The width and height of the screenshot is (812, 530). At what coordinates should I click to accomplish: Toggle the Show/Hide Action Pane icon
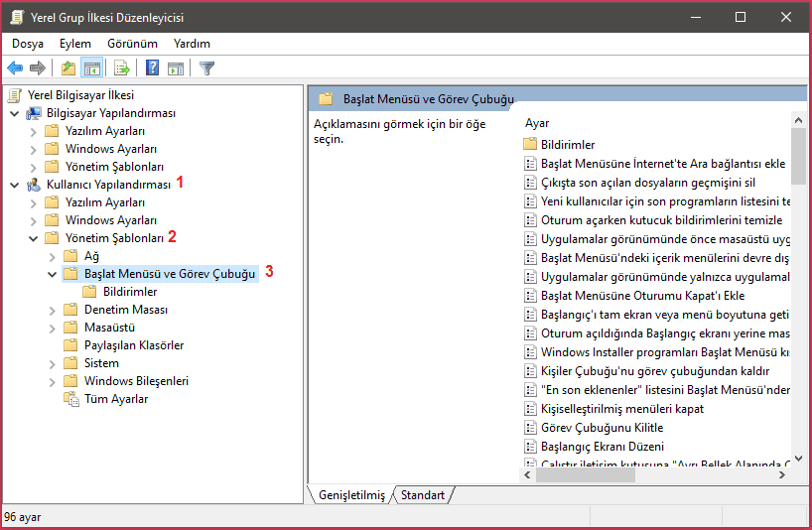pos(176,67)
